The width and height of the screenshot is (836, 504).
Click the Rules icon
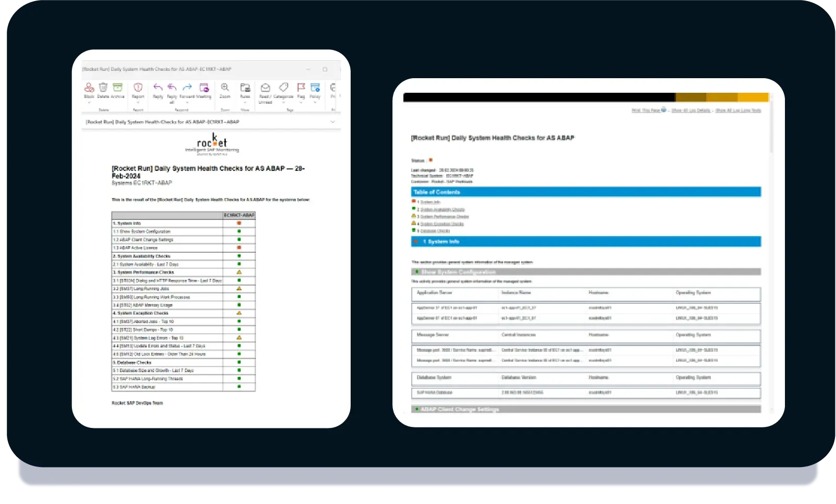click(x=245, y=88)
